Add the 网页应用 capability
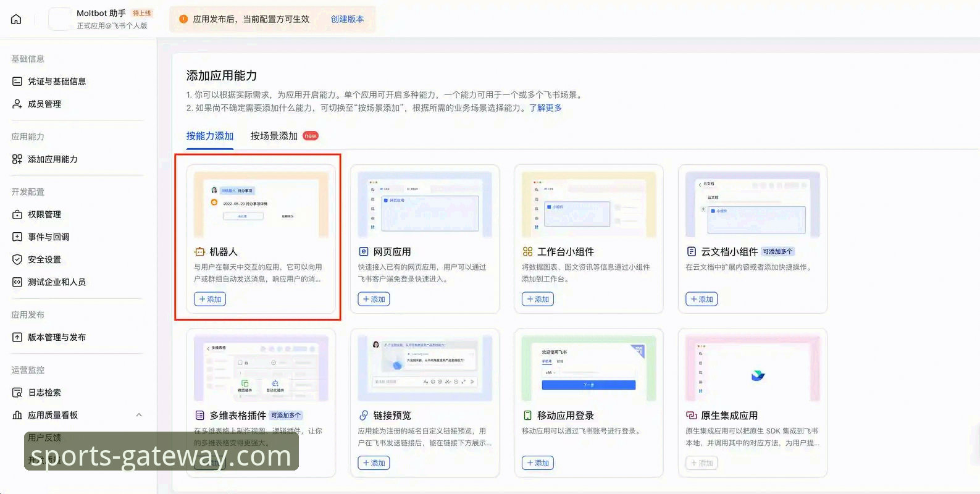This screenshot has width=980, height=494. pos(374,299)
